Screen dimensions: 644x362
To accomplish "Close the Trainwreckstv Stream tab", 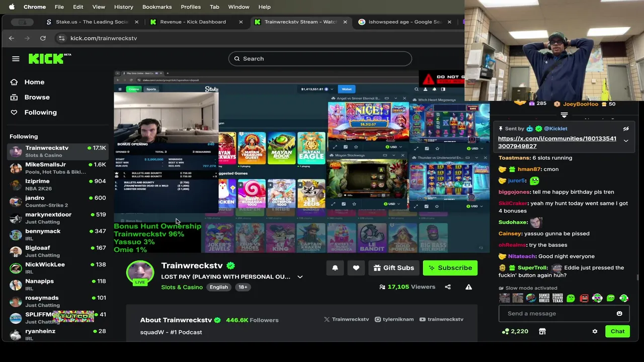I will tap(345, 22).
